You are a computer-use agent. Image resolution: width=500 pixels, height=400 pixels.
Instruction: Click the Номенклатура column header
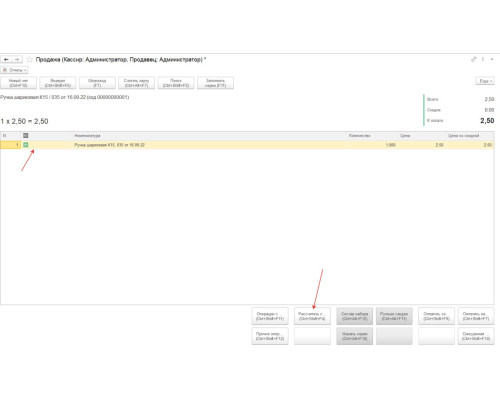point(87,136)
